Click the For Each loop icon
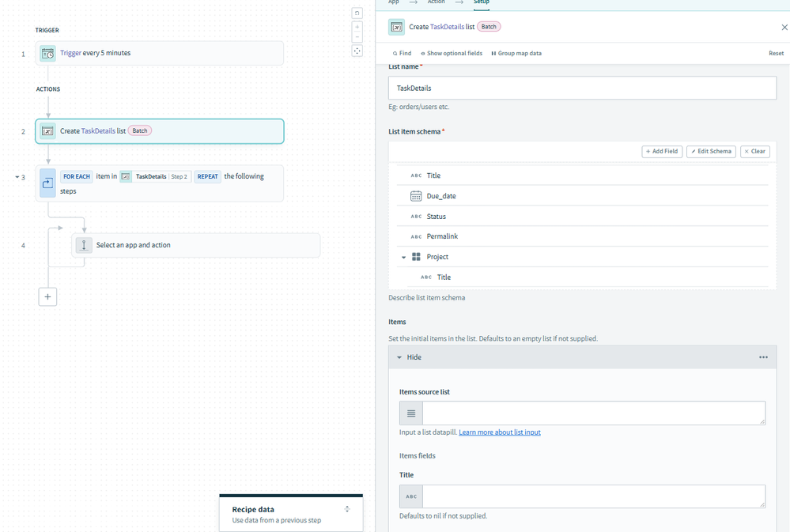This screenshot has width=790, height=532. point(47,183)
